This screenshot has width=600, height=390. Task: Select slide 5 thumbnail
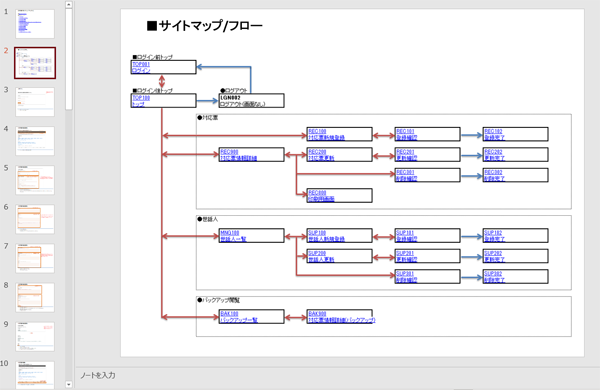[35, 180]
